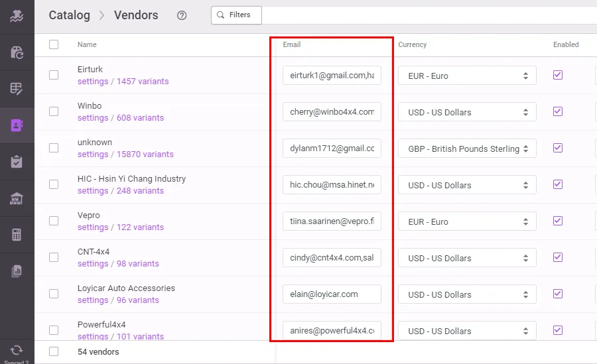The height and width of the screenshot is (364, 597).
Task: Open Eirturk currency dropdown showing EUR - Euro
Action: [467, 76]
